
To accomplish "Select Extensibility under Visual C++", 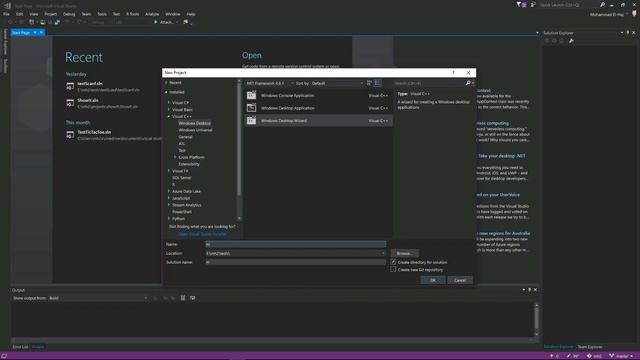I will [189, 164].
